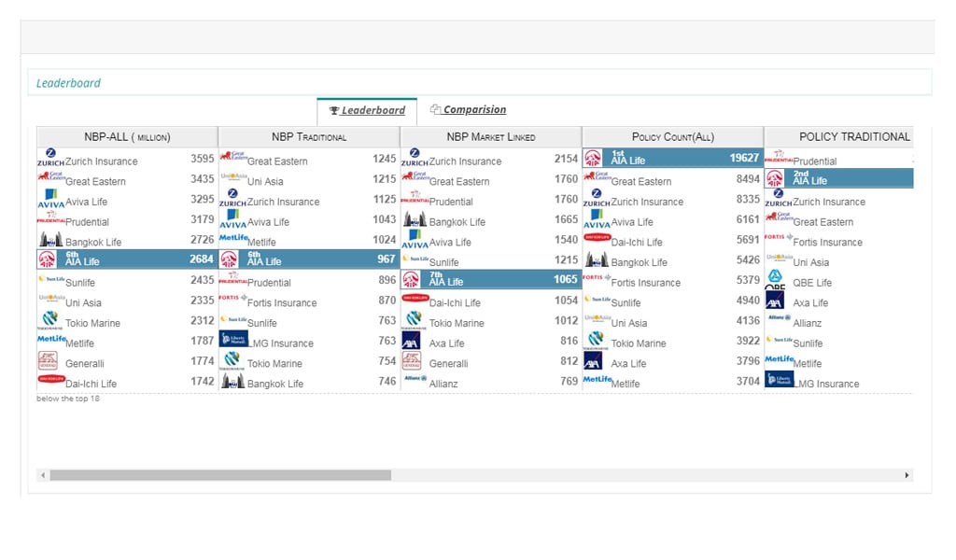Click Bangkok Life 1665 in NBP Market Linked
This screenshot has width=956, height=560.
tap(491, 219)
